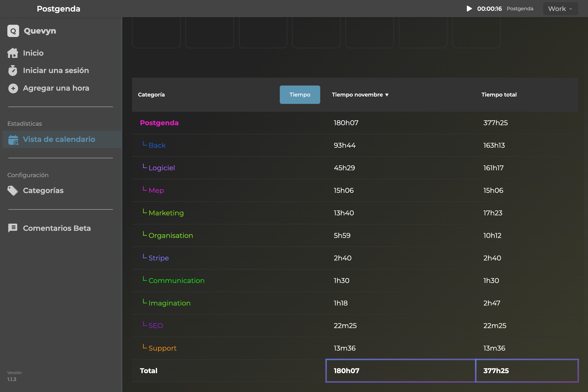Select the Back subcategory
Viewport: 588px width, 392px height.
click(157, 145)
